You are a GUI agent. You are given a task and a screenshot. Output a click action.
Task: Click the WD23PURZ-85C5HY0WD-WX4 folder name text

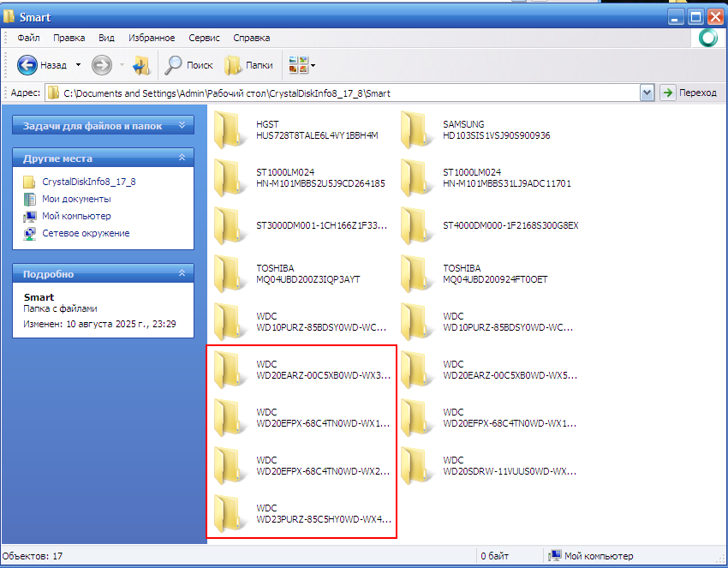[x=324, y=519]
